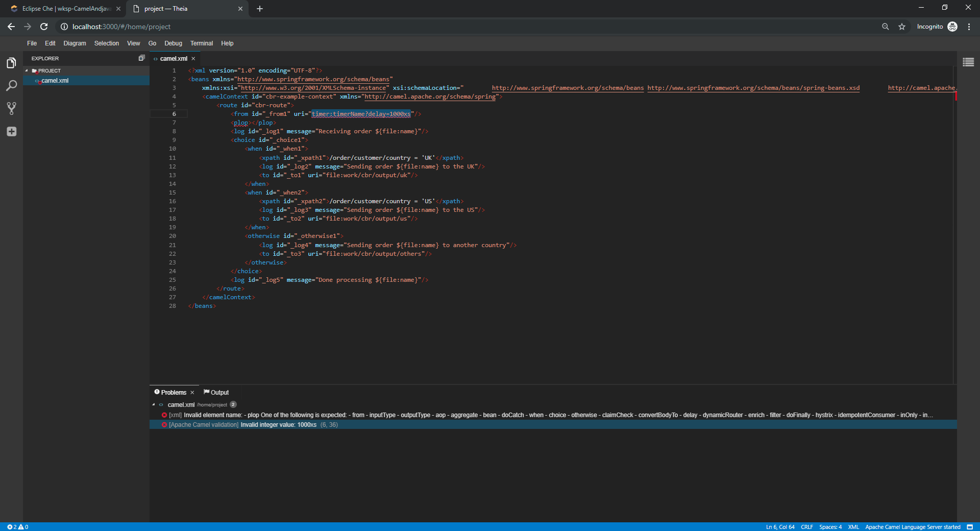Viewport: 980px width, 531px height.
Task: Click the Incognito profile icon in browser toolbar
Action: [952, 27]
